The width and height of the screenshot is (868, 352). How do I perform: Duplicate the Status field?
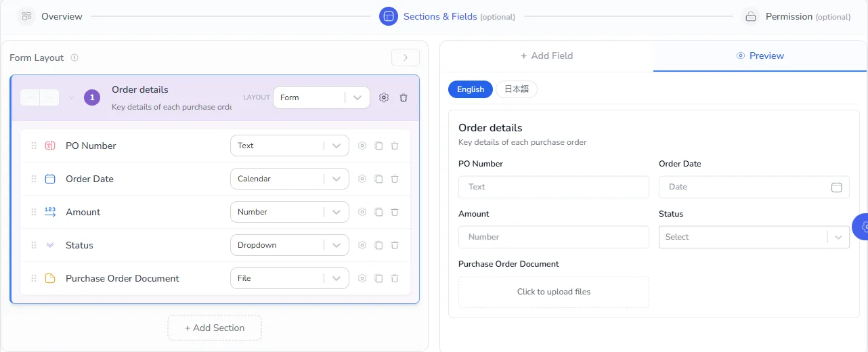click(378, 245)
